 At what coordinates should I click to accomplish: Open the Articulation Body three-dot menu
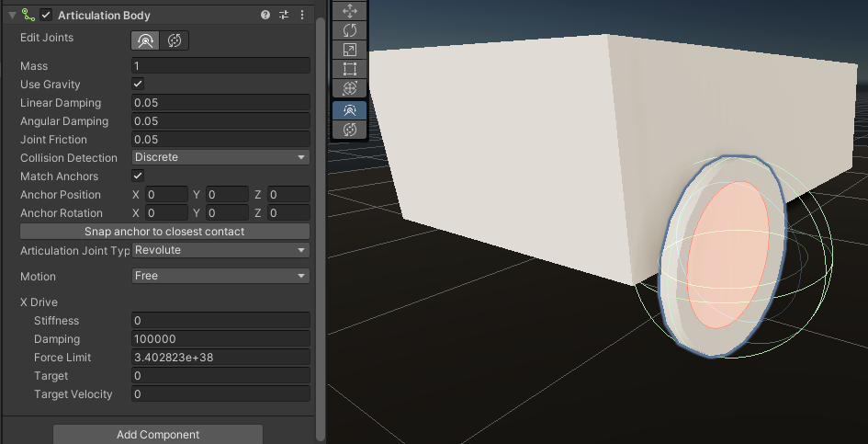(301, 15)
